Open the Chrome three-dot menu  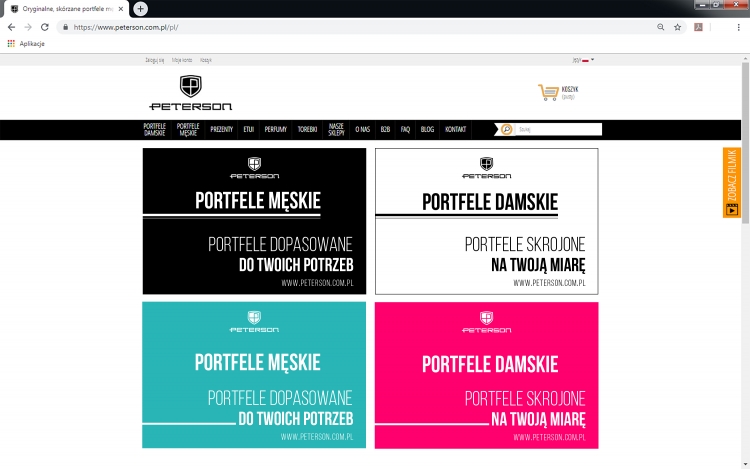click(x=739, y=27)
